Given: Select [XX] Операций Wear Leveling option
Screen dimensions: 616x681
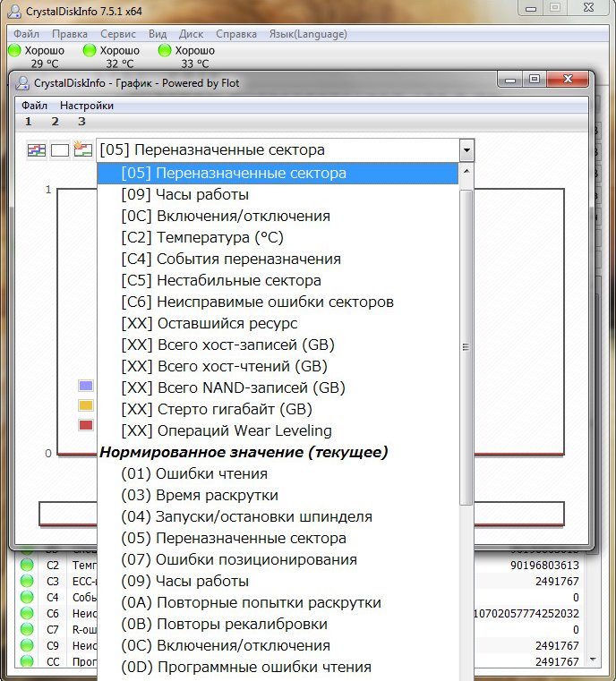Looking at the screenshot, I should click(x=278, y=430).
